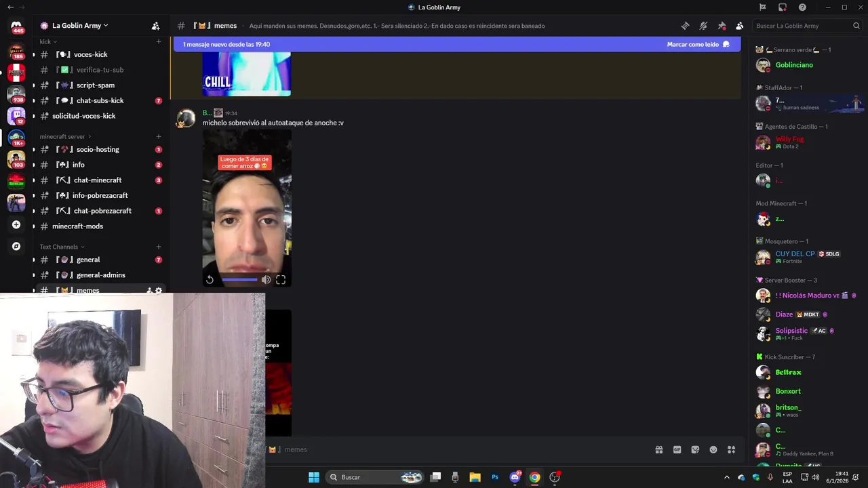Open threads icon in channel header
This screenshot has height=488, width=868.
[x=685, y=26]
